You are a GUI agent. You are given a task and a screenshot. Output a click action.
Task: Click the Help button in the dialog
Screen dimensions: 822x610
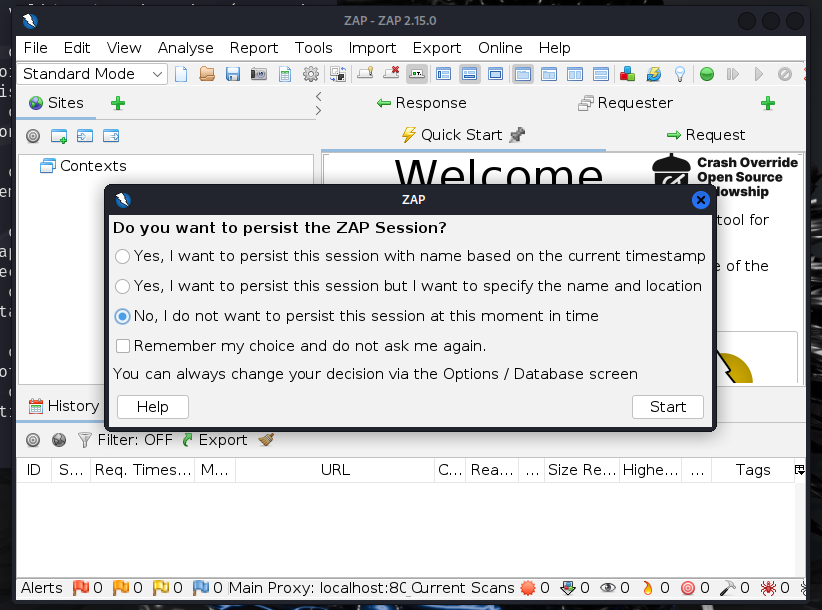[x=153, y=407]
